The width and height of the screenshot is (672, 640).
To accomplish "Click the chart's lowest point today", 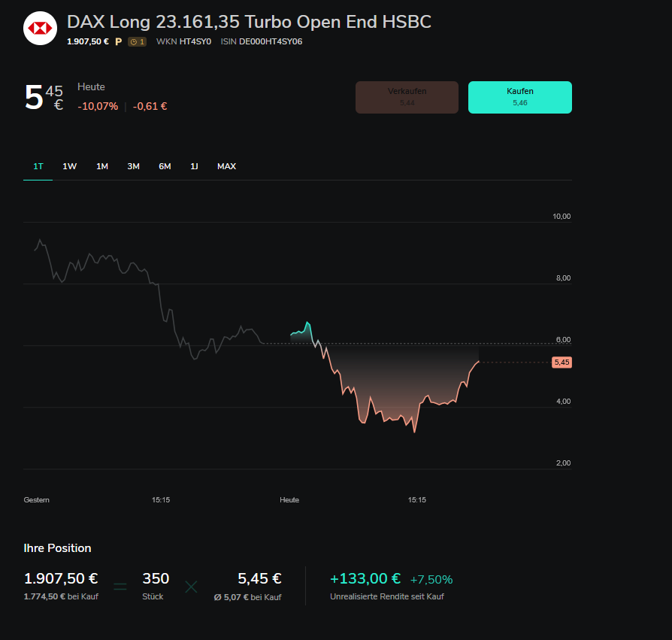I will (414, 432).
